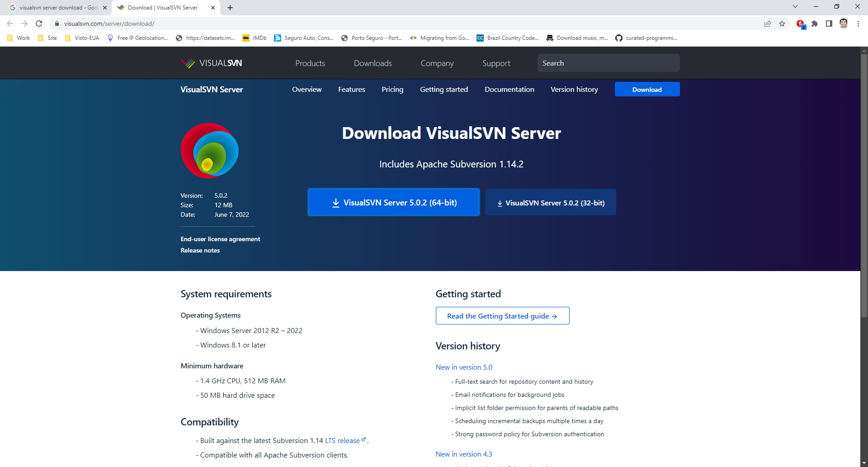Open the Read the Getting Started guide
Screen dimensions: 868x467
502,316
